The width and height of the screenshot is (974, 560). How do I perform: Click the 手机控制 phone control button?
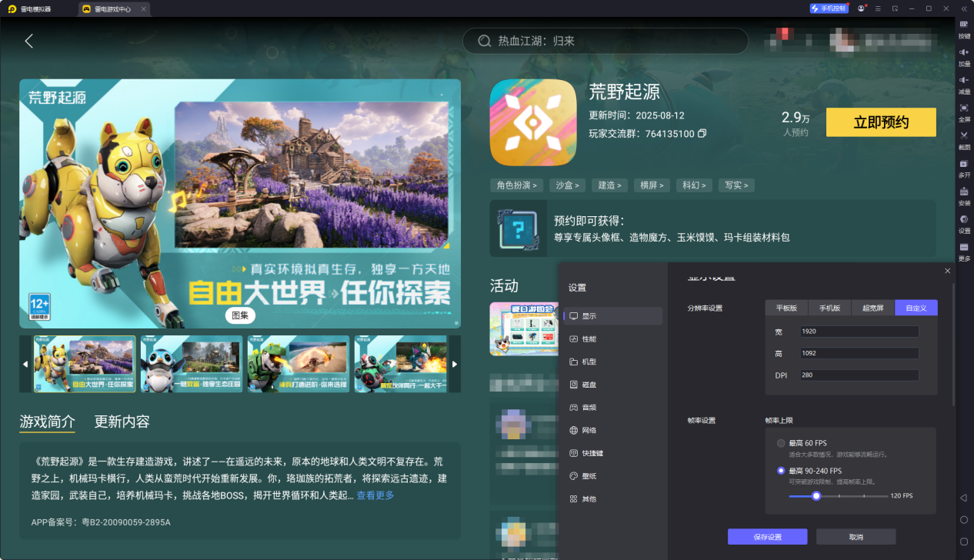coord(829,8)
